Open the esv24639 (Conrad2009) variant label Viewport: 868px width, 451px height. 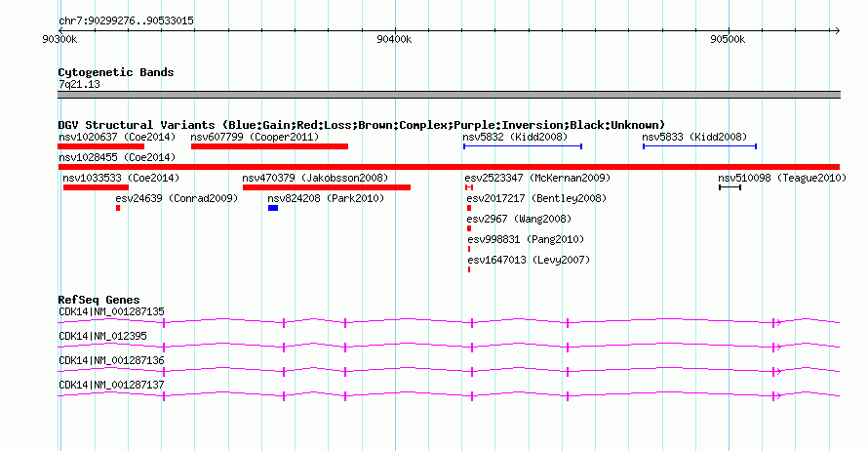click(177, 198)
